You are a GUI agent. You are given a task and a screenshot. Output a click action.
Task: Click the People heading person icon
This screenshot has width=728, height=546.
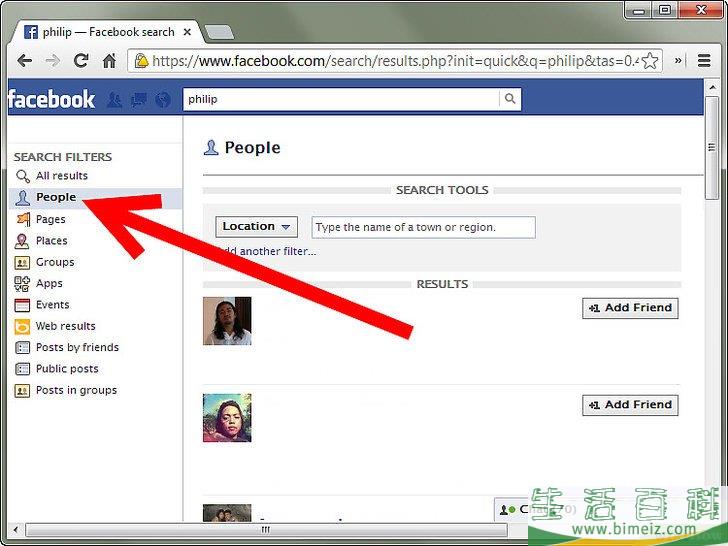point(211,148)
